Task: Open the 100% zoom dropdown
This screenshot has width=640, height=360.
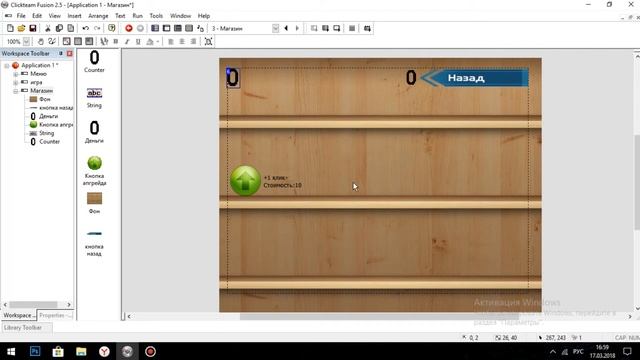Action: point(26,41)
